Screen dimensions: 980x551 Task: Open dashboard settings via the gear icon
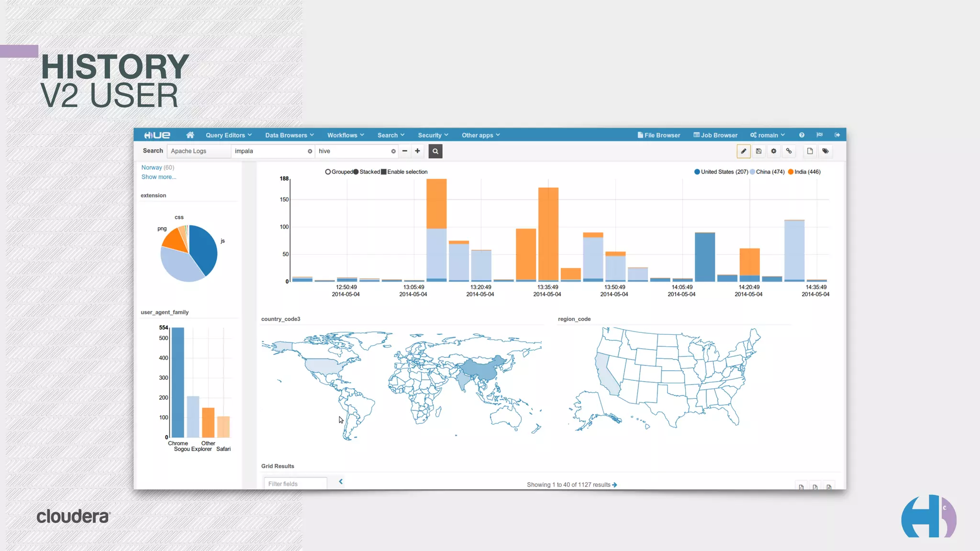(x=774, y=151)
